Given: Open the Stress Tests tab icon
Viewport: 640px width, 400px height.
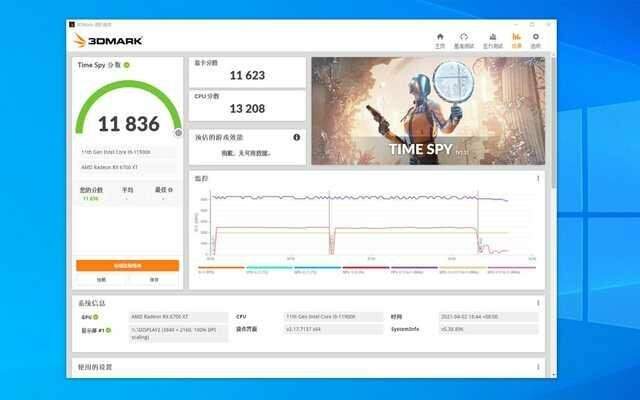Looking at the screenshot, I should pos(492,40).
